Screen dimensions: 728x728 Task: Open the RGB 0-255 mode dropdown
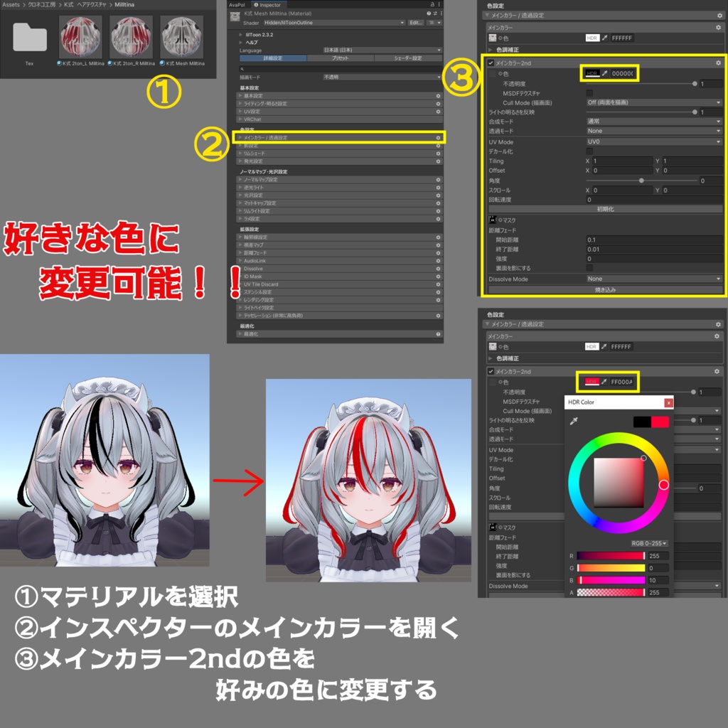point(648,543)
